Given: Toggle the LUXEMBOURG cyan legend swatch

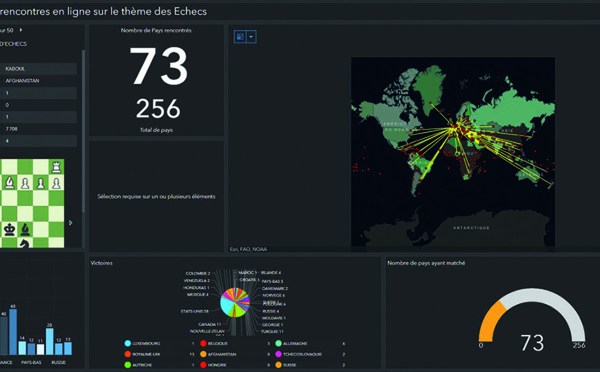Looking at the screenshot, I should tap(128, 343).
